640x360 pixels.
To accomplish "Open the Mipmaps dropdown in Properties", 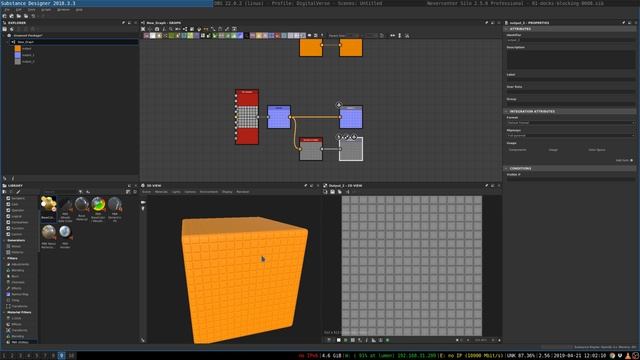I will coord(571,136).
